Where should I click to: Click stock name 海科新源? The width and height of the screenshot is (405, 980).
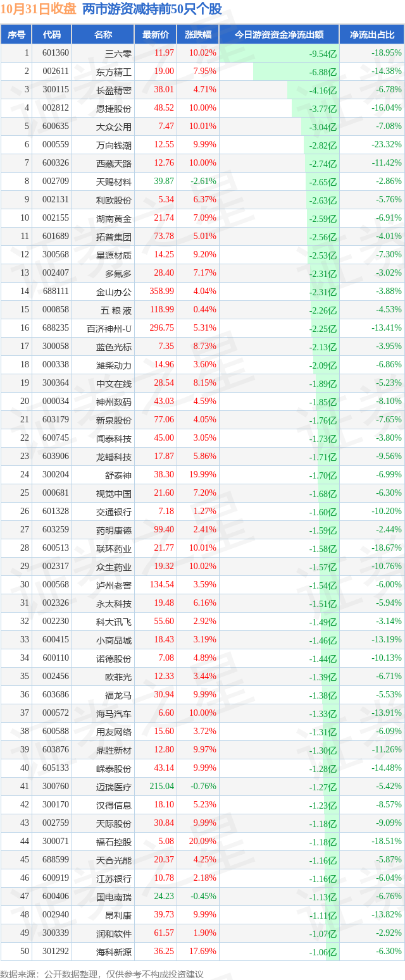[114, 952]
